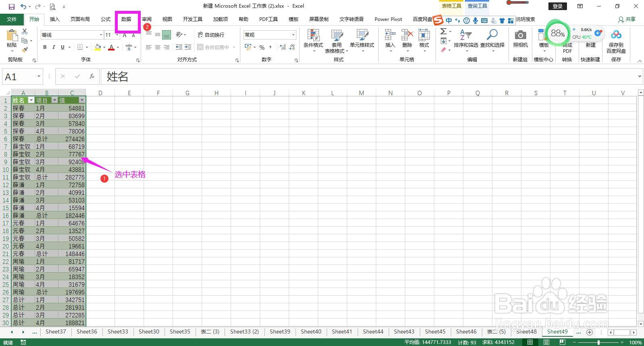Image resolution: width=644 pixels, height=346 pixels.
Task: Click the decrease decimal icon
Action: click(x=292, y=48)
